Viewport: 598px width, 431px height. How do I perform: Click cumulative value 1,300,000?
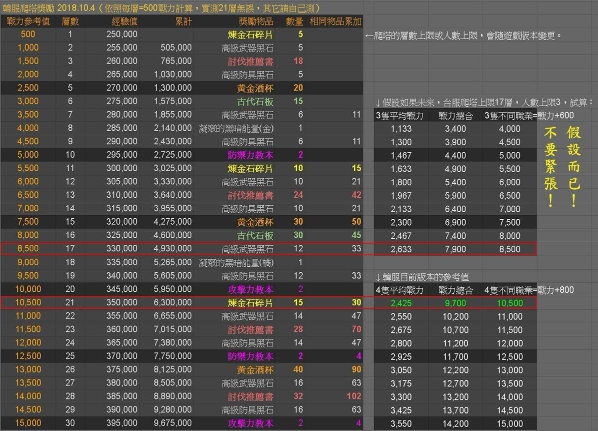(173, 88)
